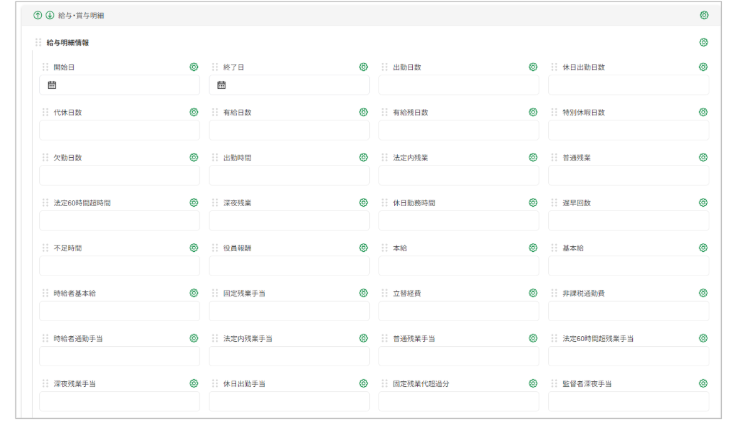Screen dimensions: 746x433
Task: Click the drag handle beside 基本給
Action: pyautogui.click(x=553, y=247)
